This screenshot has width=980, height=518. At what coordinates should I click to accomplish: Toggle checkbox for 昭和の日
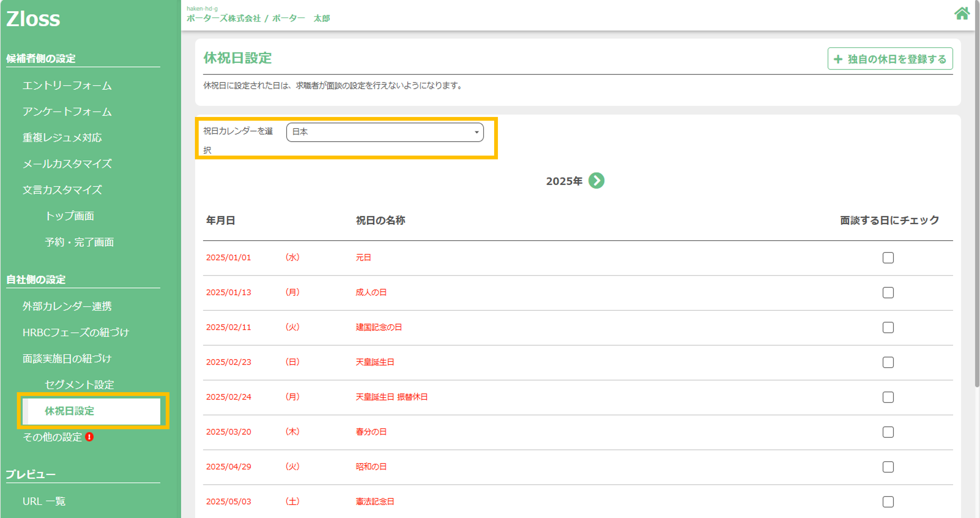pyautogui.click(x=888, y=467)
